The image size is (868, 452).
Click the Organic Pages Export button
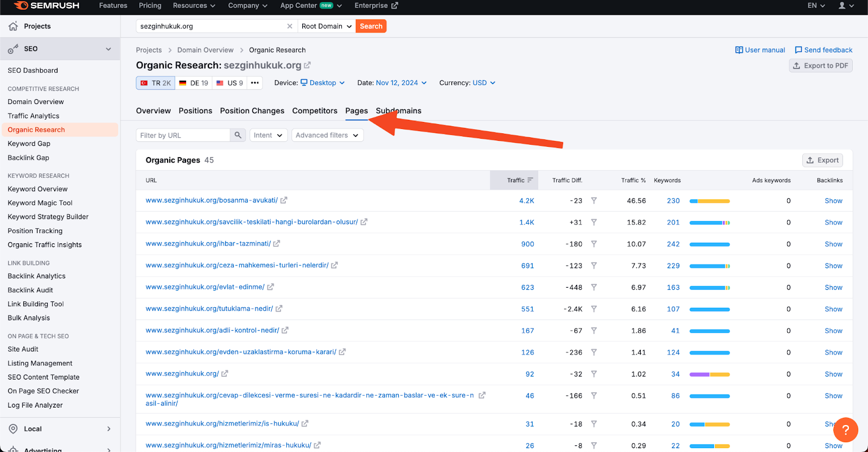coord(823,160)
